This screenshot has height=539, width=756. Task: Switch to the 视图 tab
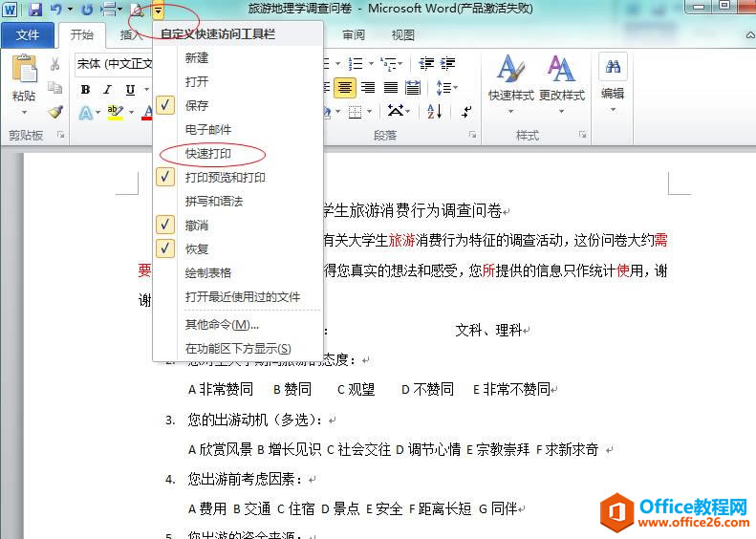pos(403,34)
